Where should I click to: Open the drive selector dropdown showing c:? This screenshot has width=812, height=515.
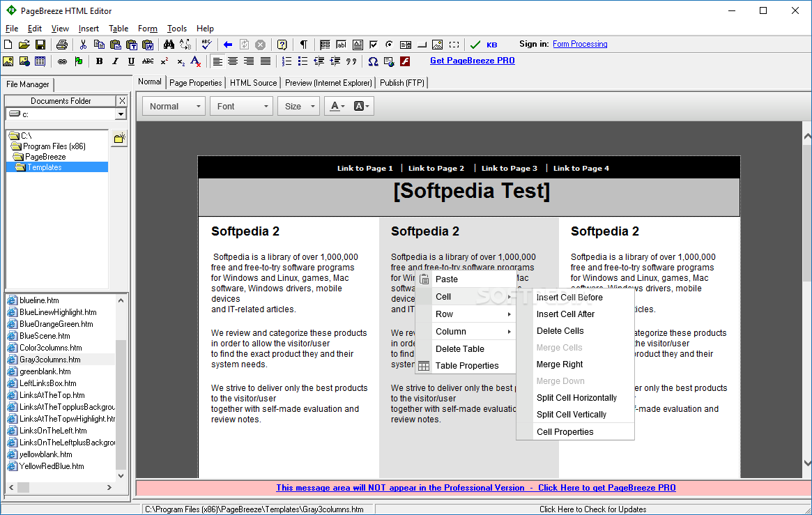point(121,114)
